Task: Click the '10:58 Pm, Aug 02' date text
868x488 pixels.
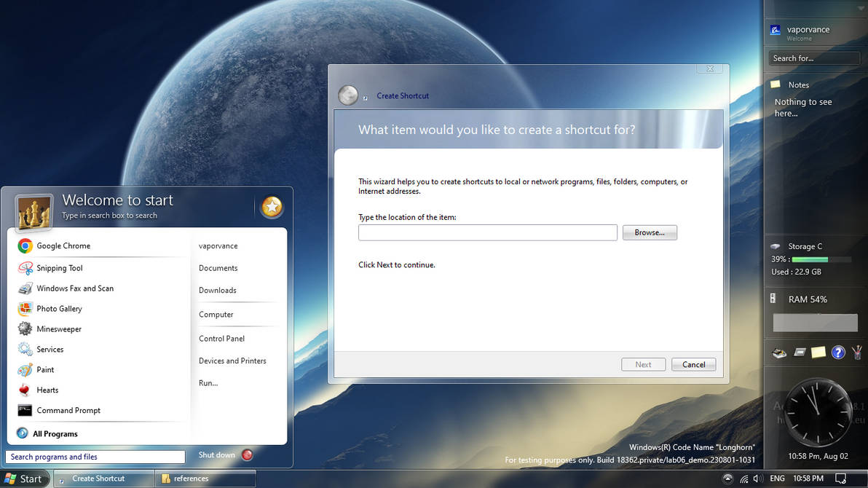Action: click(x=818, y=457)
